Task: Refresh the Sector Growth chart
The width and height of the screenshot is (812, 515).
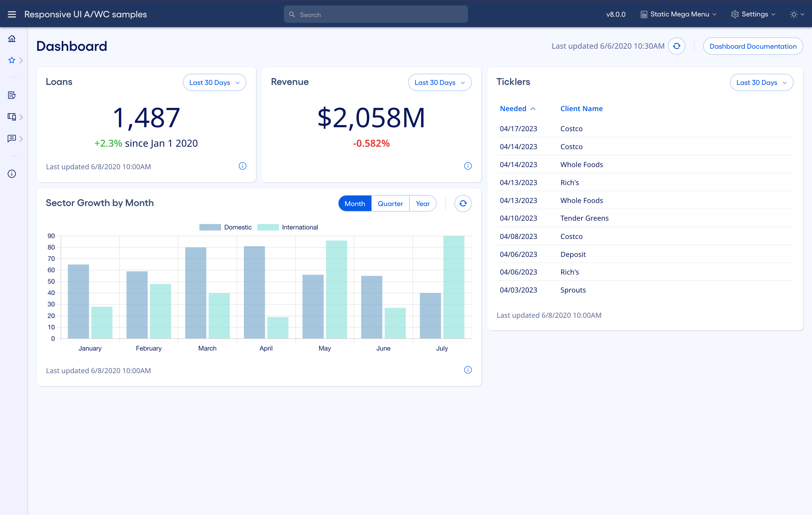Action: (463, 204)
